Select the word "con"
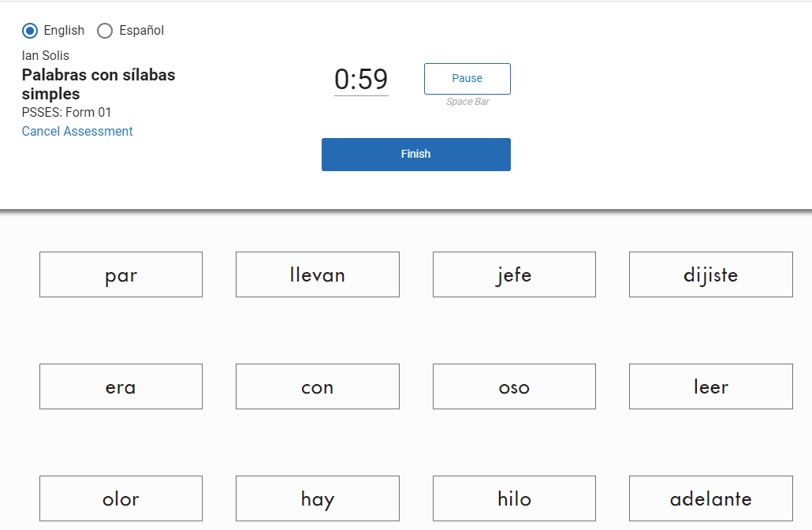Image resolution: width=812 pixels, height=530 pixels. (x=317, y=386)
